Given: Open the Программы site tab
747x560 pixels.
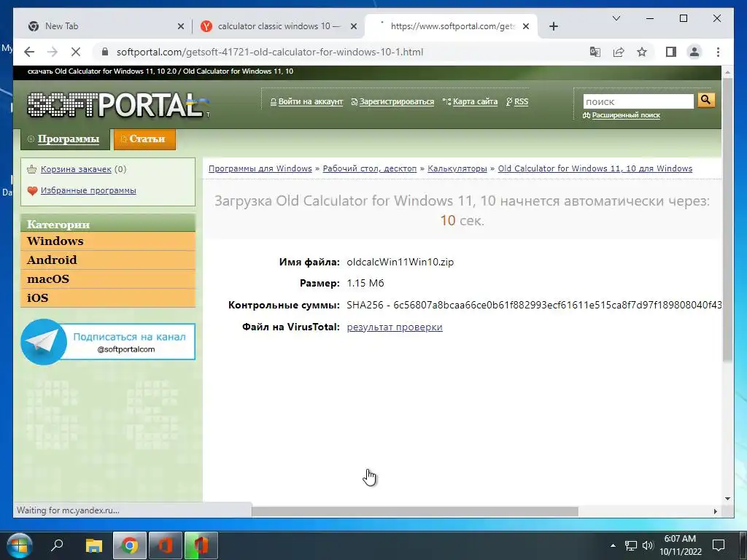Looking at the screenshot, I should (x=65, y=139).
